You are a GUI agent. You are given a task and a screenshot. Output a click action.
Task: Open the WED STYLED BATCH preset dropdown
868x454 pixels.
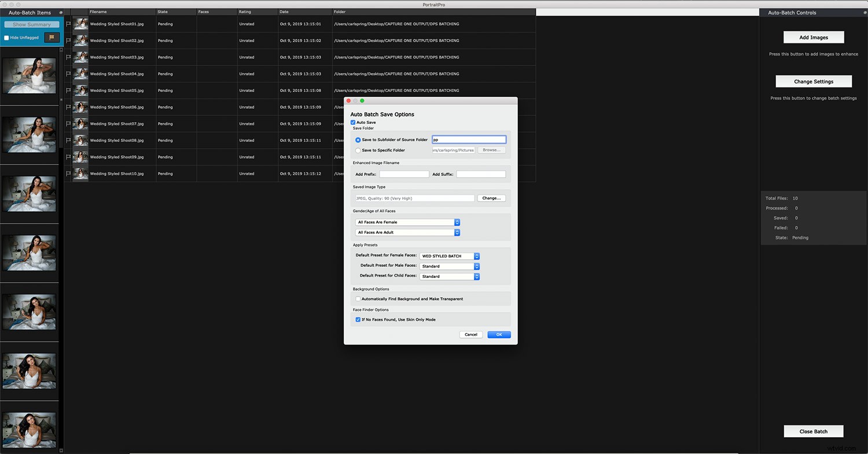450,256
